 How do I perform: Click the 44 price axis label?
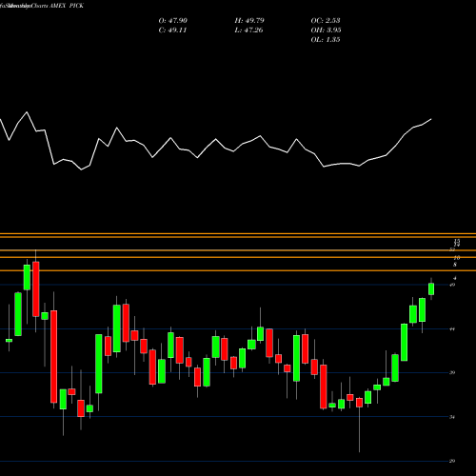coord(452,329)
